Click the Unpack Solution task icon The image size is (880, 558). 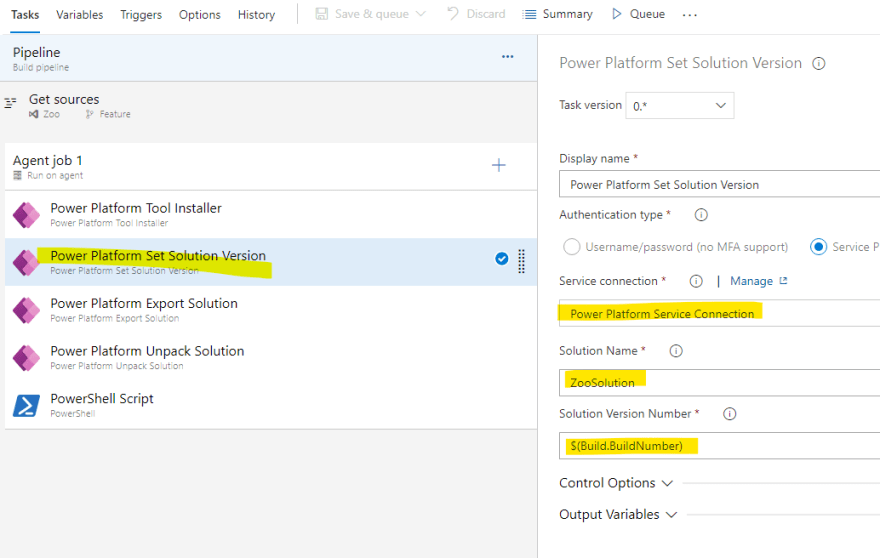point(26,358)
